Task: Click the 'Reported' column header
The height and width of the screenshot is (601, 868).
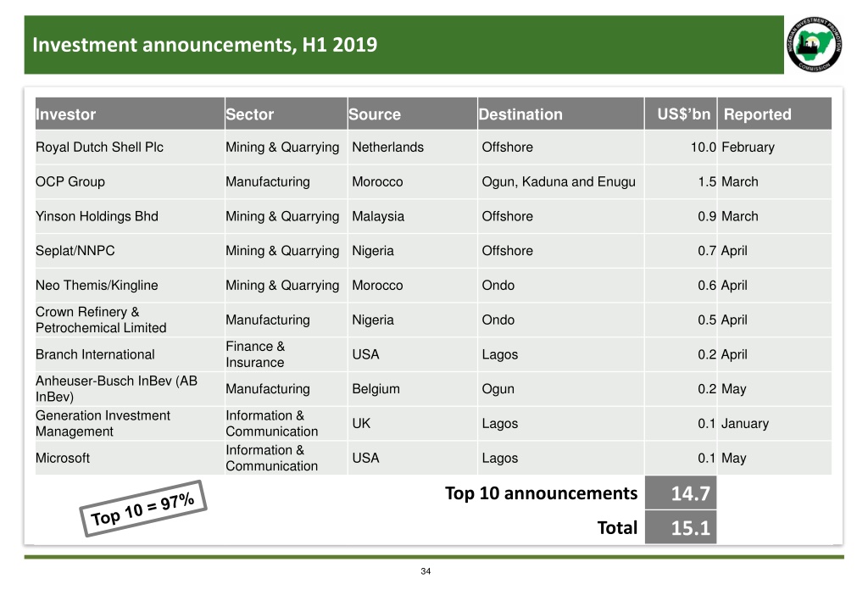Action: 775,114
